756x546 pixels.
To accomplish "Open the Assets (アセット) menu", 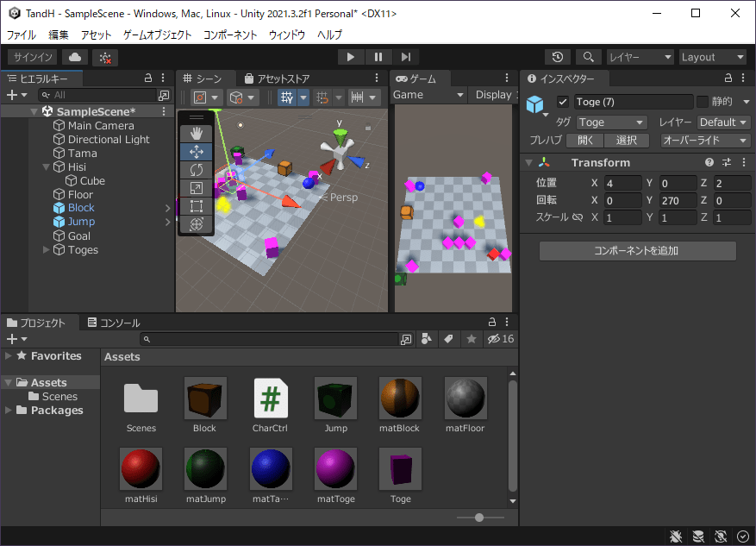I will pyautogui.click(x=96, y=35).
